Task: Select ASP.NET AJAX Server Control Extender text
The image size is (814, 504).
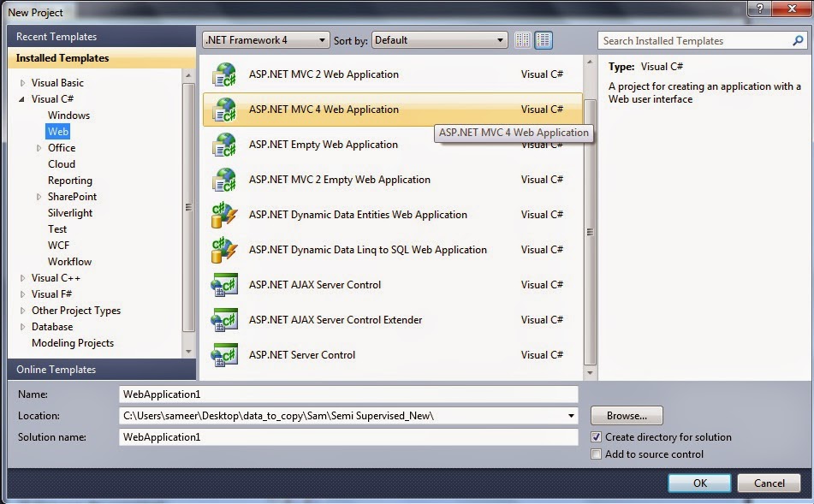Action: coord(336,320)
